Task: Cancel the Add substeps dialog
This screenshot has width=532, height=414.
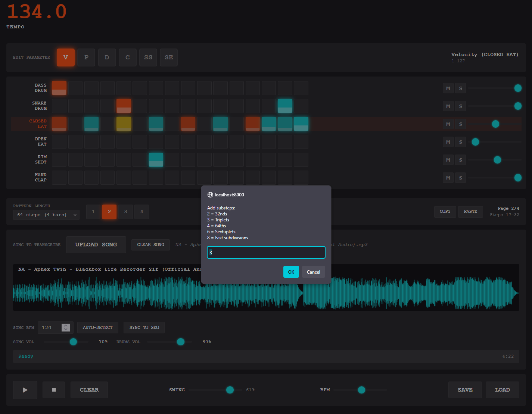Action: [313, 272]
